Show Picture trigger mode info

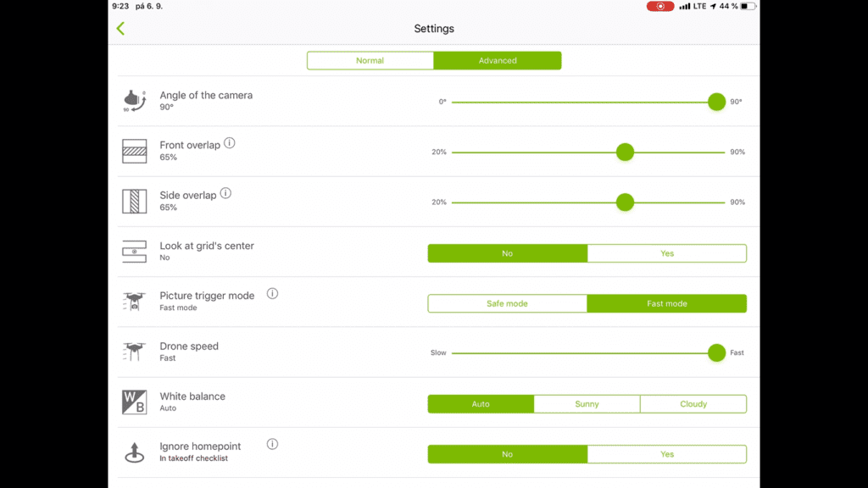272,294
